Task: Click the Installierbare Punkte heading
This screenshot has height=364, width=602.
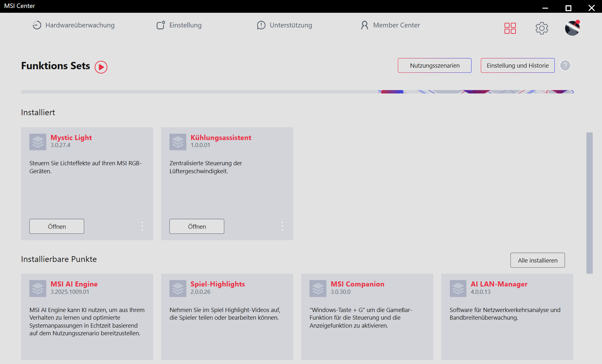Action: pyautogui.click(x=59, y=259)
